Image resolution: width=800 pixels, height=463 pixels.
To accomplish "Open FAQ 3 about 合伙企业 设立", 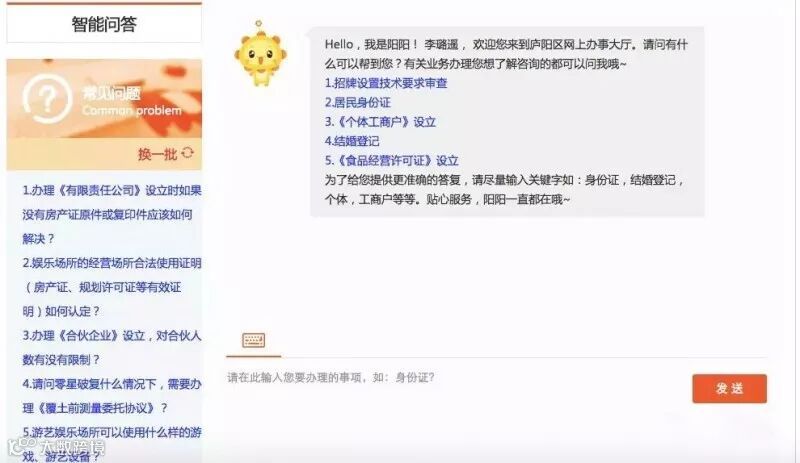I will [112, 348].
